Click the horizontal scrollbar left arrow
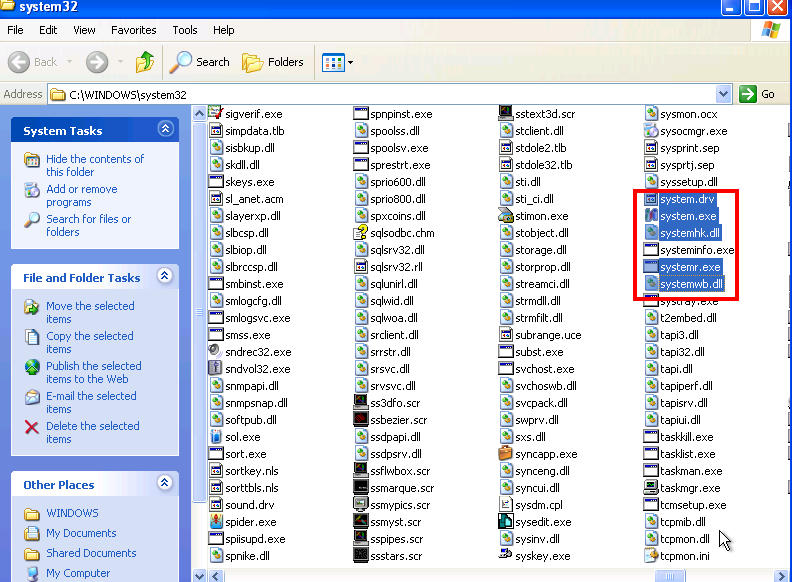 [216, 576]
